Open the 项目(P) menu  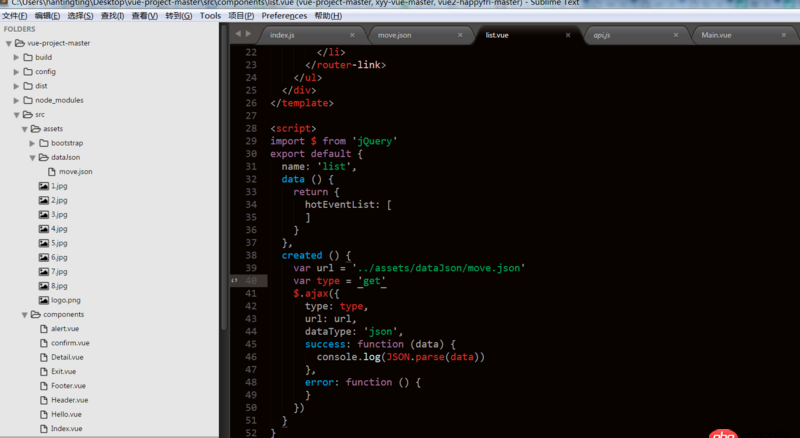coord(241,16)
